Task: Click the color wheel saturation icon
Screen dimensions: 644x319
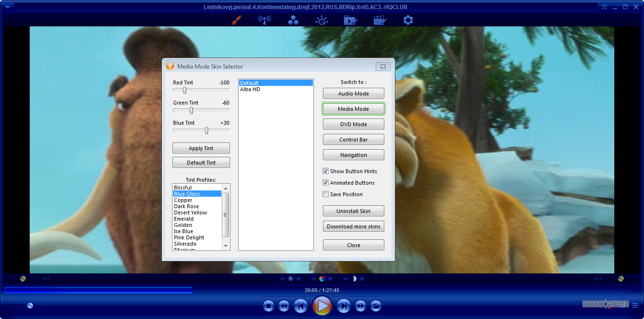Action: 322,279
